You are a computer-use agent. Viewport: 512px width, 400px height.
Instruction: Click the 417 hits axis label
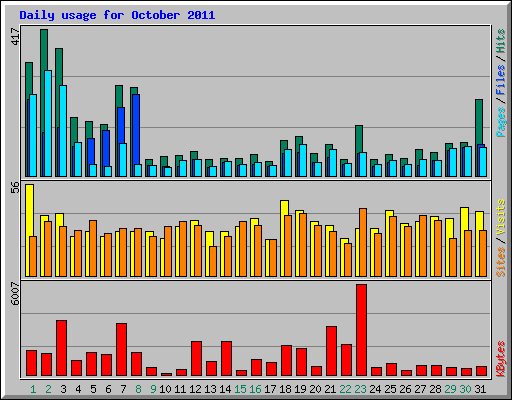pyautogui.click(x=15, y=37)
